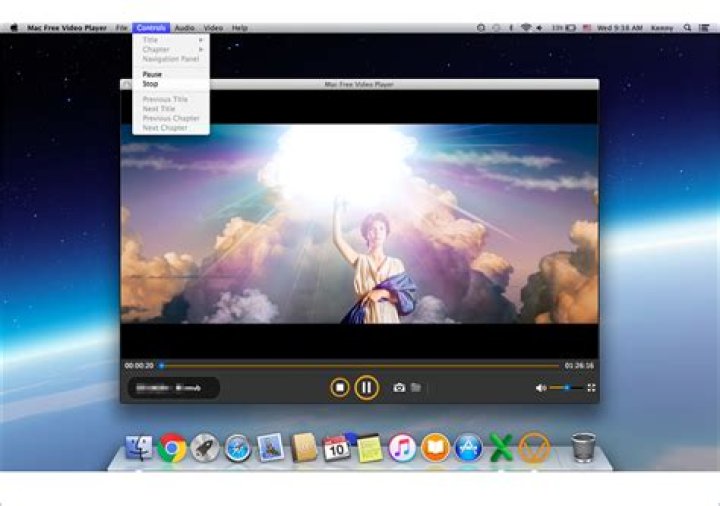
Task: Open the File menu in the menu bar
Action: pos(121,28)
